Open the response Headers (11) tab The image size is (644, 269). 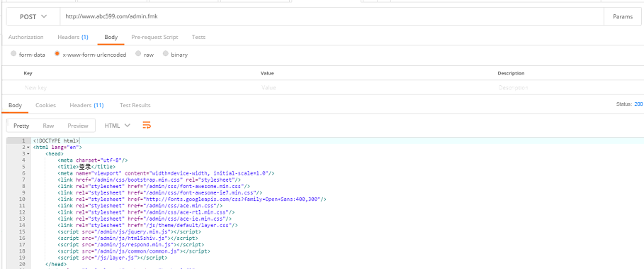coord(86,105)
